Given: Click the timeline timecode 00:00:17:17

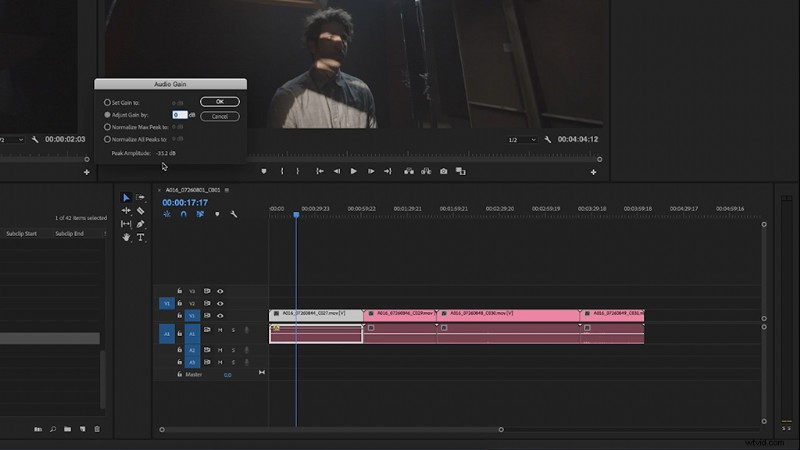Looking at the screenshot, I should coord(185,203).
